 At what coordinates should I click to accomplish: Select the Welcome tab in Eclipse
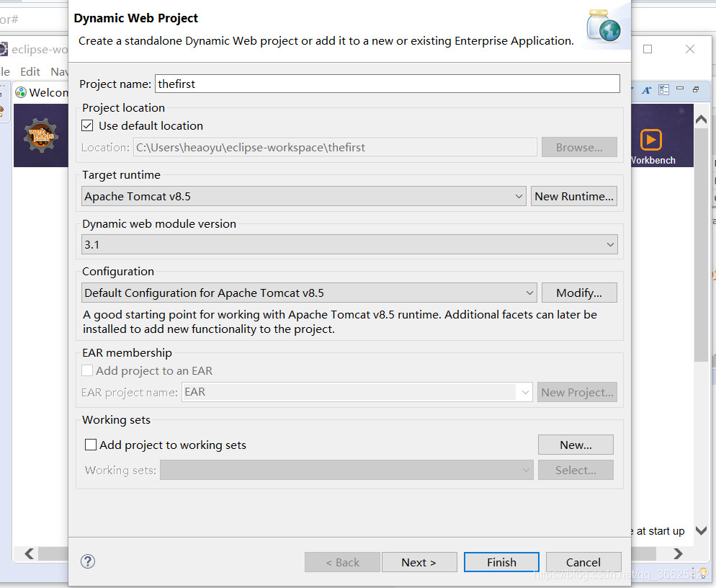41,93
